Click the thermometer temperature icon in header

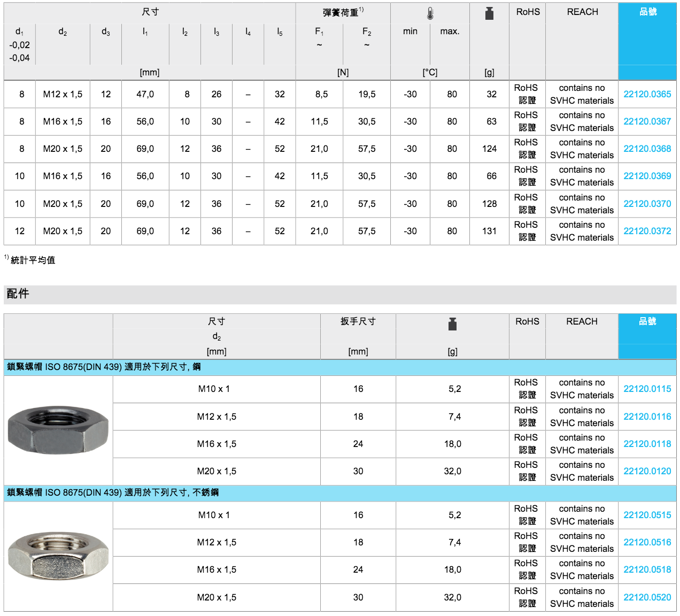[x=430, y=14]
